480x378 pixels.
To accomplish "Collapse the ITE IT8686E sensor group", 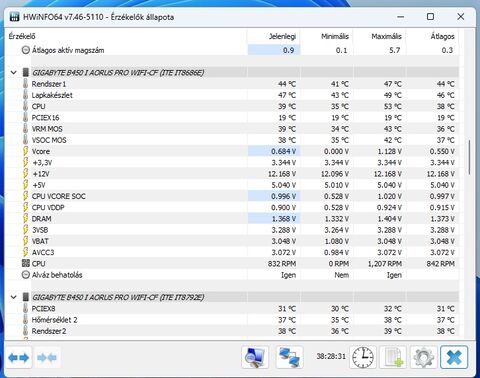I will click(14, 72).
